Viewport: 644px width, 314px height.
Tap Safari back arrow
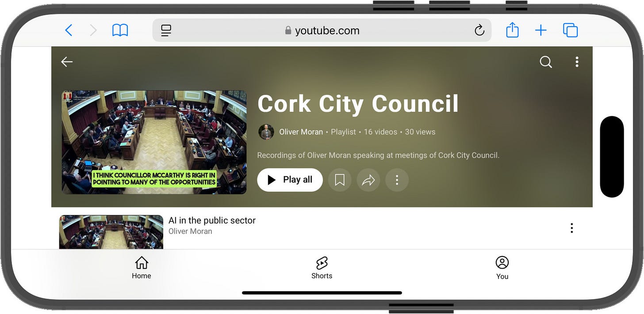coord(69,30)
